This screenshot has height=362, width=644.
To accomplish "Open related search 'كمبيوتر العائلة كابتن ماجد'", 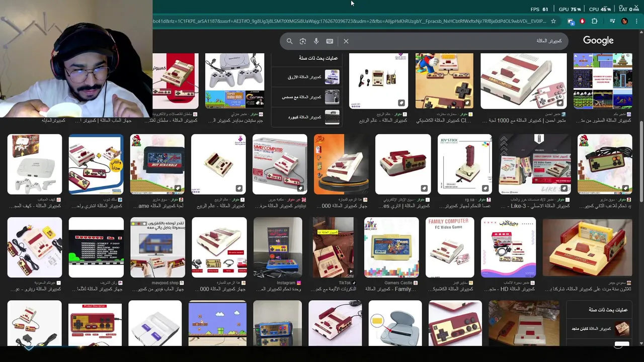I will 600,329.
